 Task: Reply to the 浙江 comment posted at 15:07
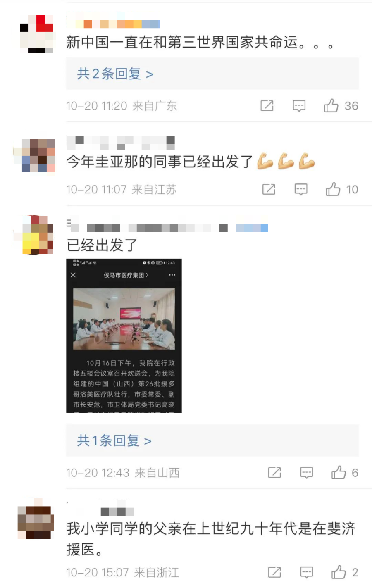pos(306,572)
